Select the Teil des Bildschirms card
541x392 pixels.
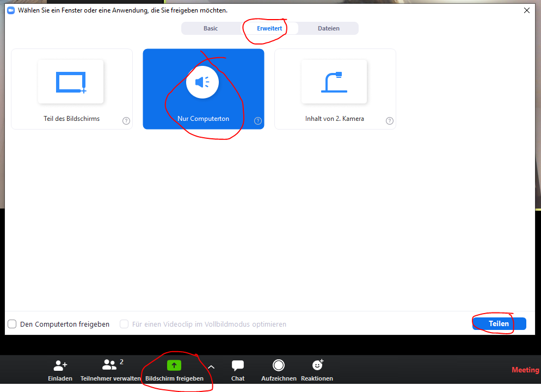point(72,89)
